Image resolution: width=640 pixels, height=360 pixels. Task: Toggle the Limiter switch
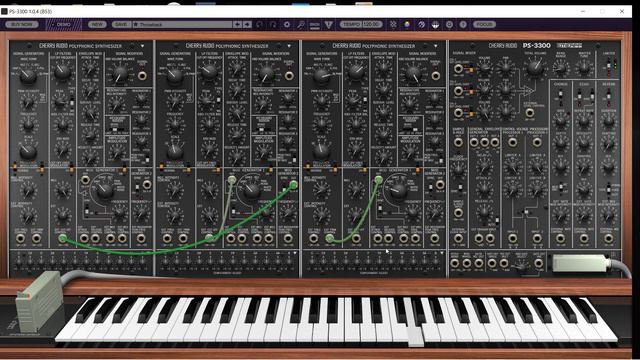pyautogui.click(x=609, y=65)
